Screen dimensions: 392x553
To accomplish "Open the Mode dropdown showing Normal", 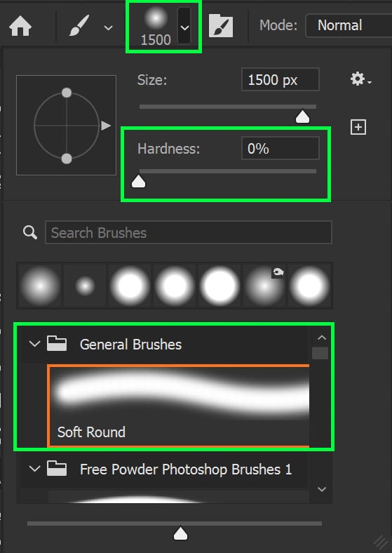I will tap(349, 25).
